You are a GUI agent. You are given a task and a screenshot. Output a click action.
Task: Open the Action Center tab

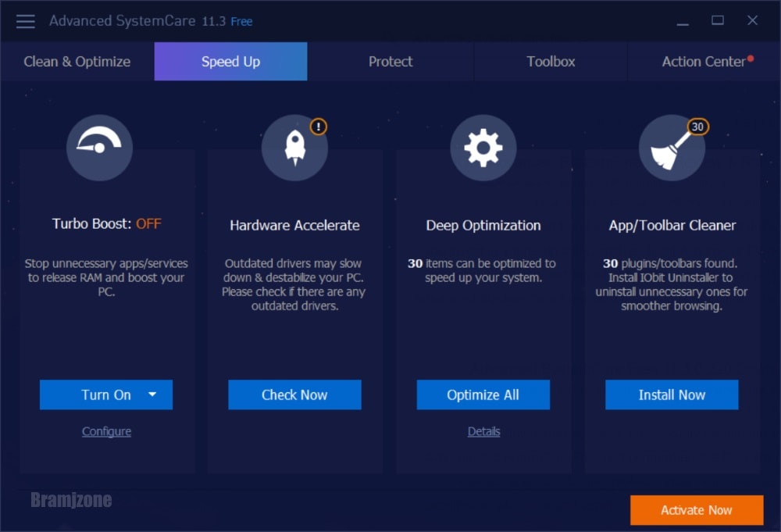point(704,61)
